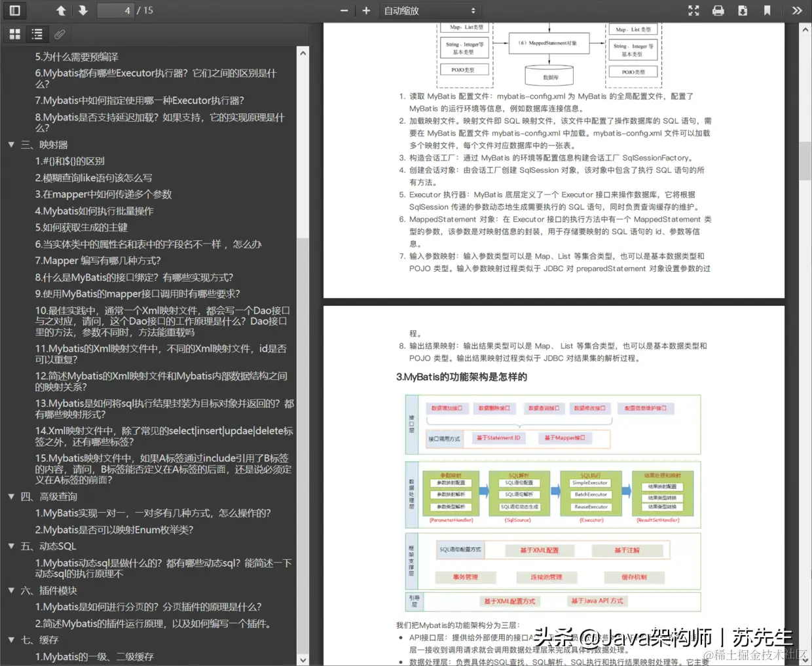Click sidebar scrollbar down arrow

303,659
